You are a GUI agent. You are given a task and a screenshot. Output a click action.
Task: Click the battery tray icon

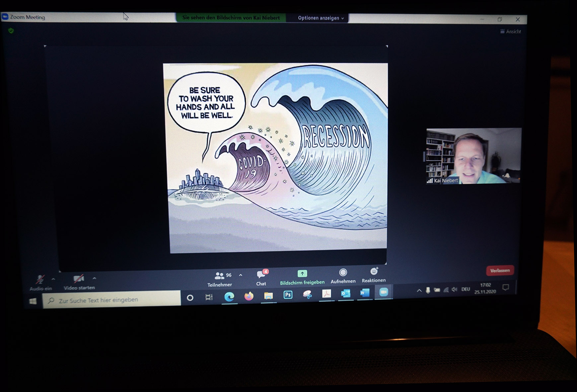point(437,290)
